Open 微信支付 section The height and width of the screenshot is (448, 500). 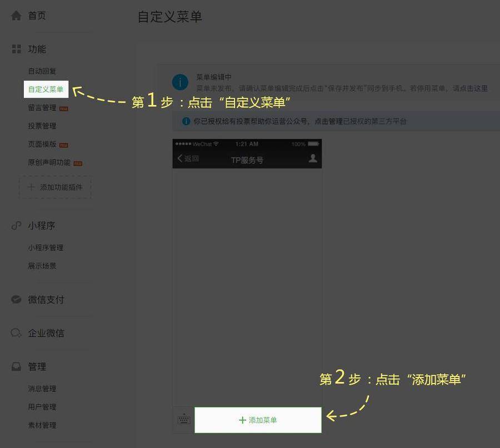pyautogui.click(x=46, y=299)
